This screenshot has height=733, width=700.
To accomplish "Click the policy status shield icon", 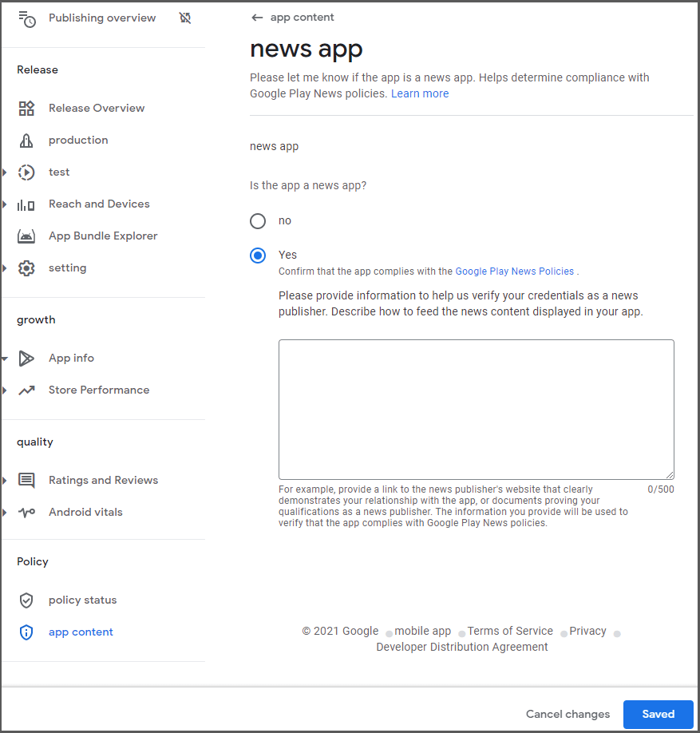I will [26, 600].
